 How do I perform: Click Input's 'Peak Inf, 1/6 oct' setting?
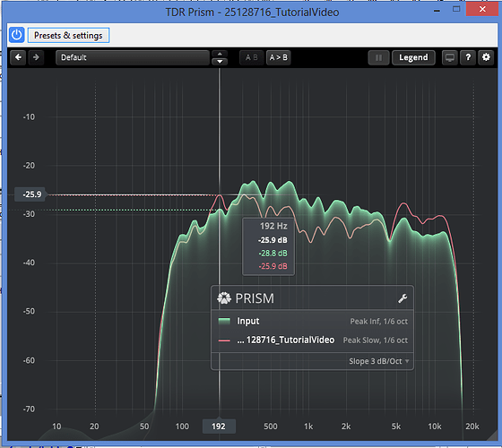378,322
